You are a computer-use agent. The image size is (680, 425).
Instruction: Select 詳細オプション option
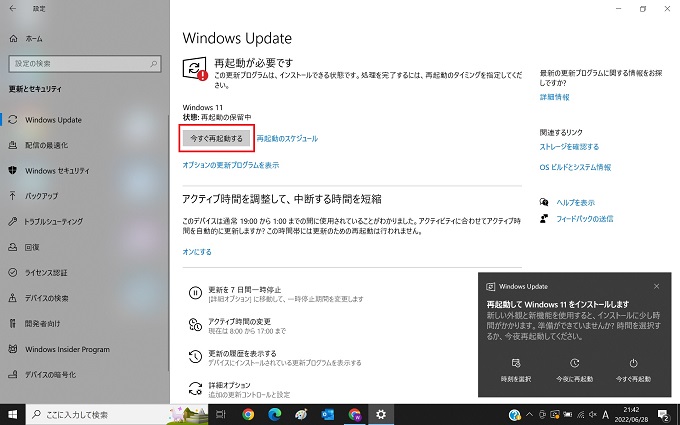pyautogui.click(x=239, y=389)
